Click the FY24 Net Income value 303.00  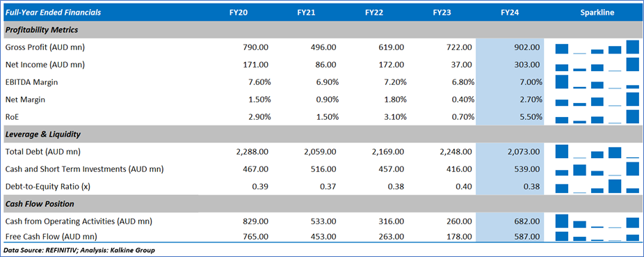(526, 65)
